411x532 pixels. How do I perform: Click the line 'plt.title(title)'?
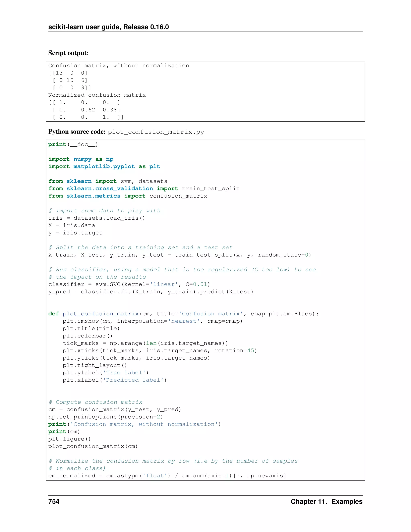[x=91, y=329]
